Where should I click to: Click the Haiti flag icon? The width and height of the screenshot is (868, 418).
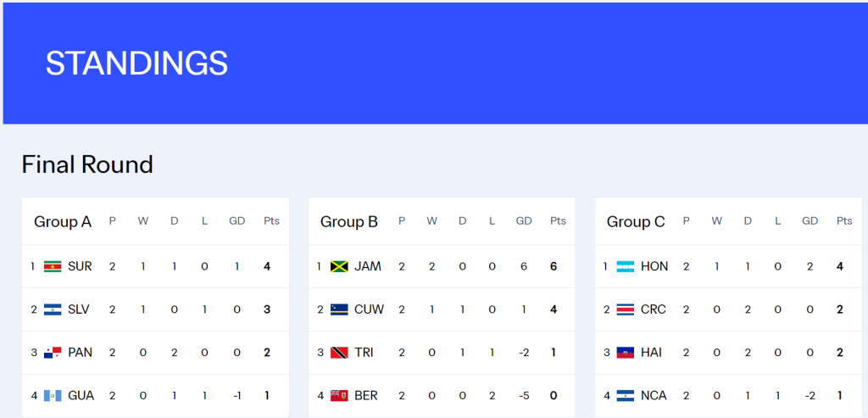626,353
